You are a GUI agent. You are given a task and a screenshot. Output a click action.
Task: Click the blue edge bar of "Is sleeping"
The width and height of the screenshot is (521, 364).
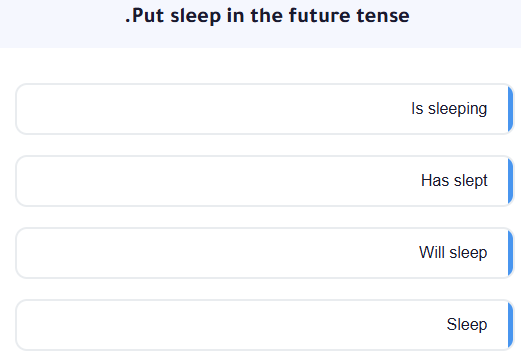tap(510, 109)
